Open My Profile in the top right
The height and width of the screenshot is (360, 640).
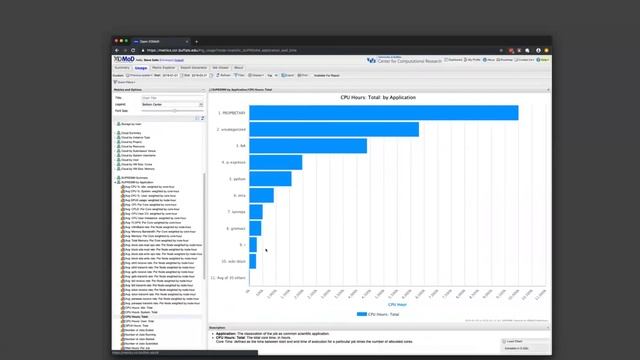[472, 60]
